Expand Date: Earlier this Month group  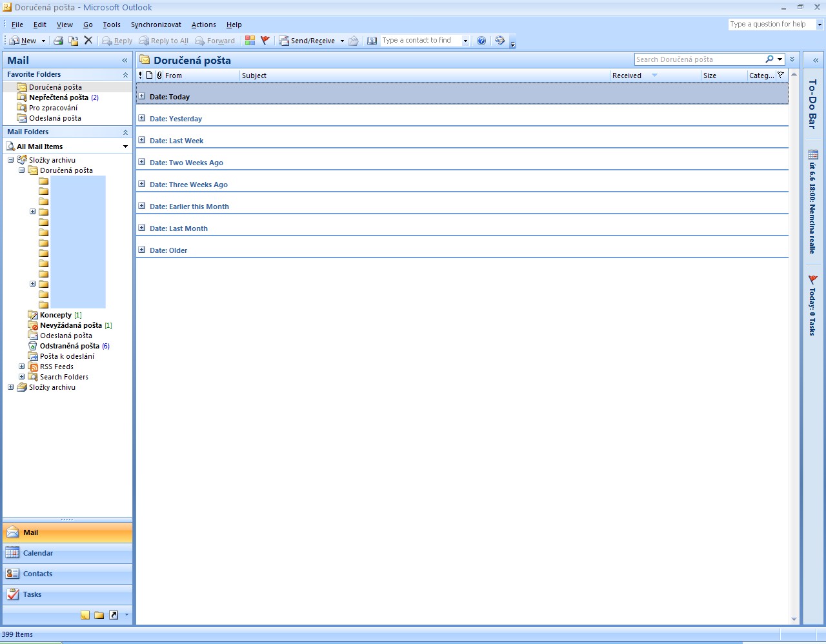click(142, 206)
